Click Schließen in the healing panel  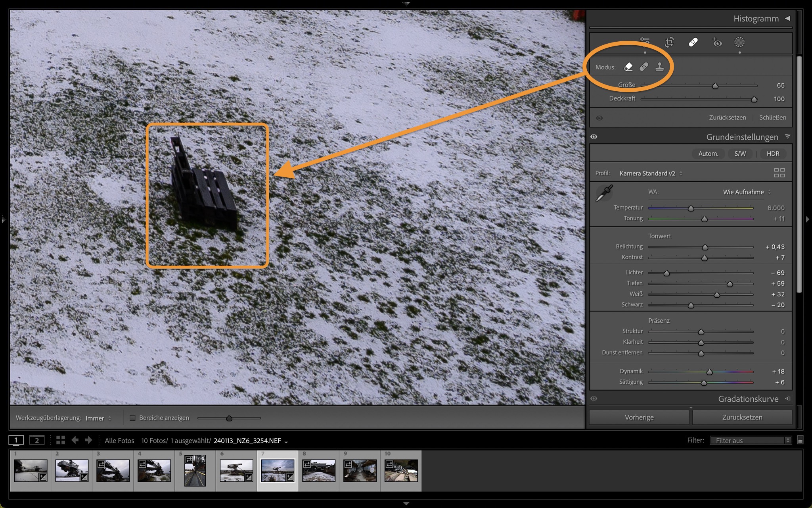pyautogui.click(x=772, y=117)
